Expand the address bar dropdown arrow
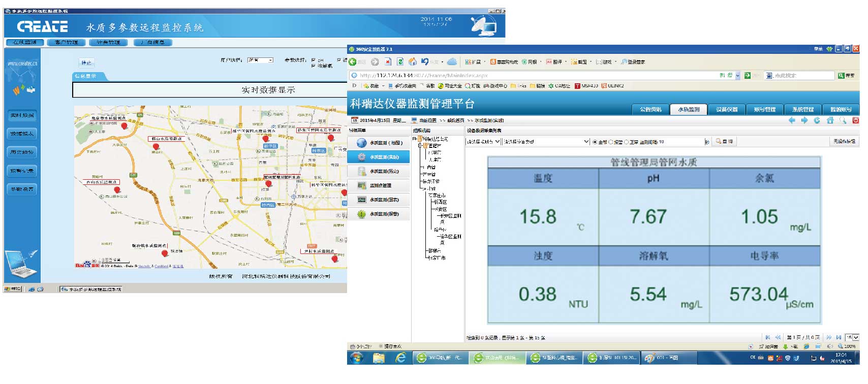Viewport: 868px width, 384px height. click(737, 75)
